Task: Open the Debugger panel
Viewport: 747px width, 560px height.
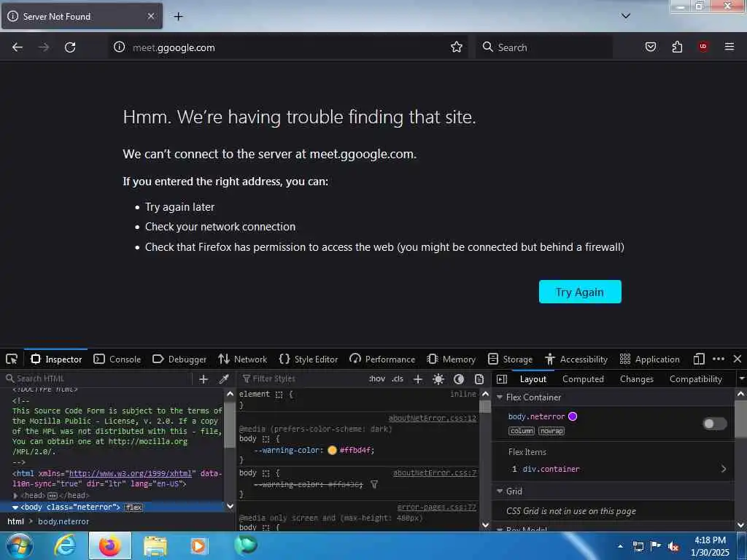Action: click(x=179, y=359)
